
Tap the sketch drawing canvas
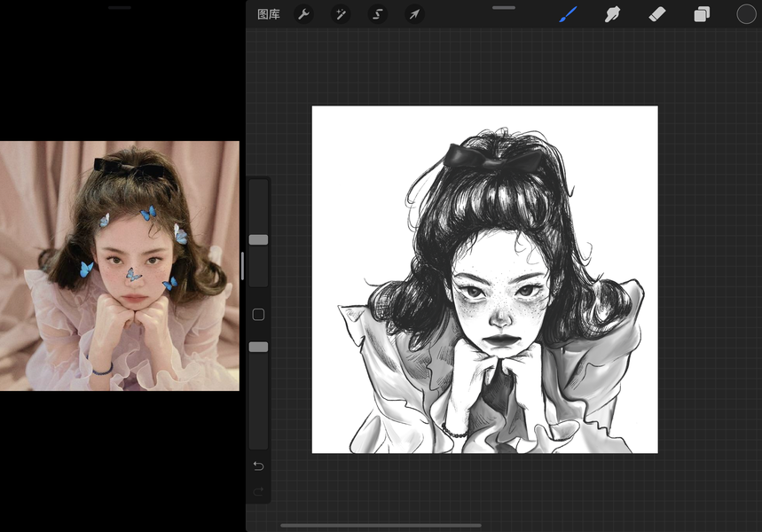click(485, 279)
